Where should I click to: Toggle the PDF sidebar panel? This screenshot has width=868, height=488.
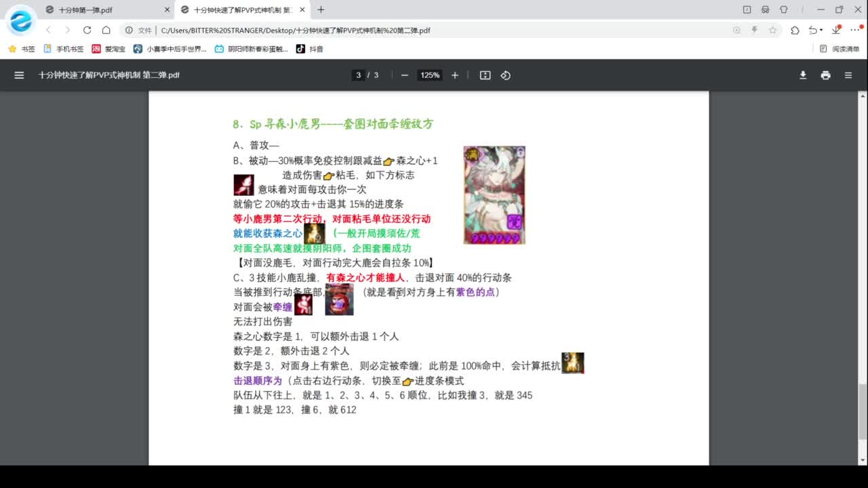point(19,75)
